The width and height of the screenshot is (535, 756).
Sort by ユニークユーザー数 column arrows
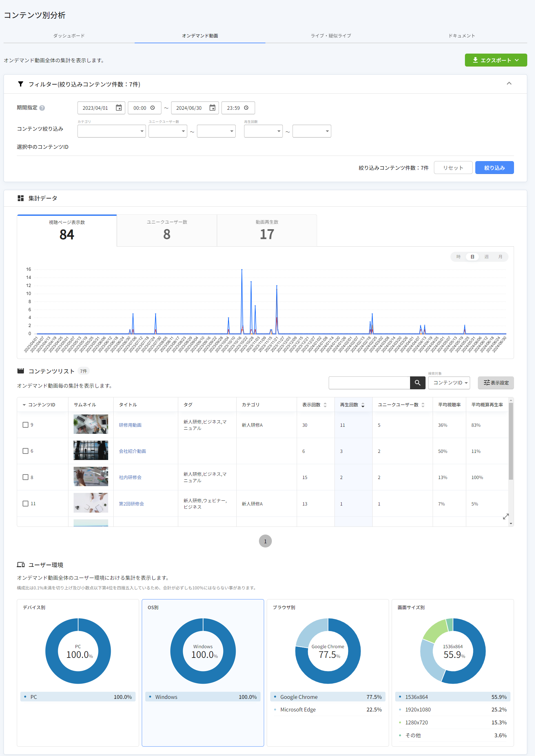[423, 405]
